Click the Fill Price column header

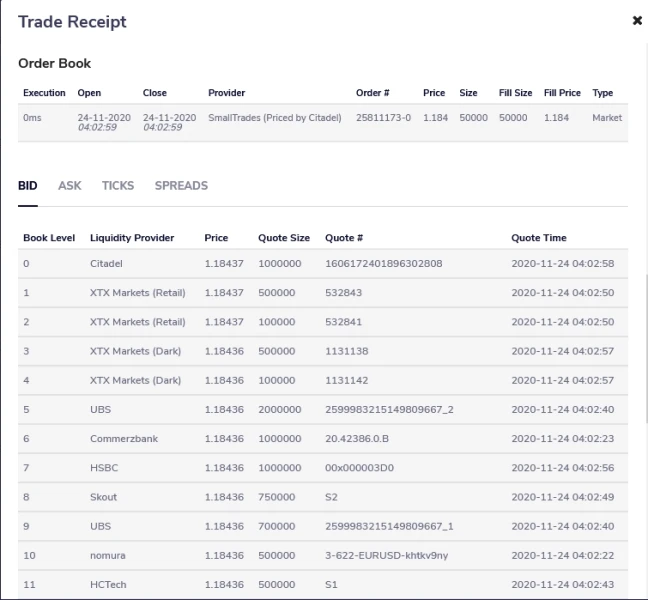(562, 93)
